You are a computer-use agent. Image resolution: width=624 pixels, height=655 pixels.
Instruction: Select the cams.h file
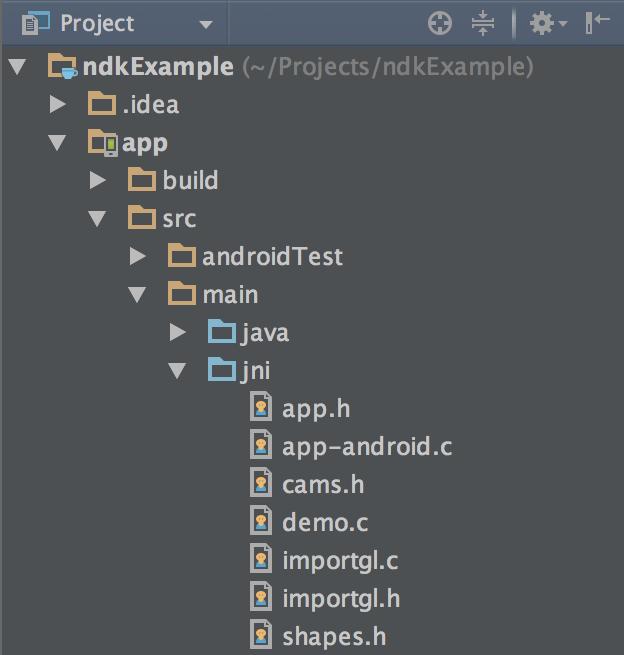pos(322,484)
